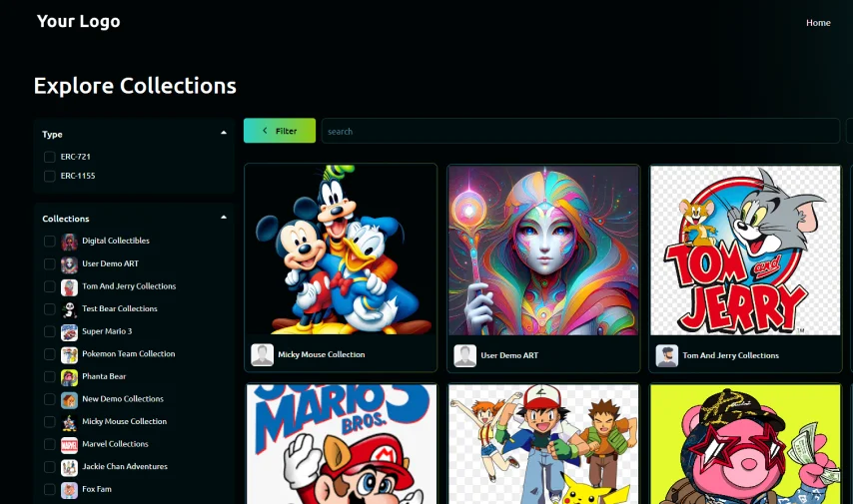
Task: Check the ERC-721 type checkbox
Action: pos(50,157)
